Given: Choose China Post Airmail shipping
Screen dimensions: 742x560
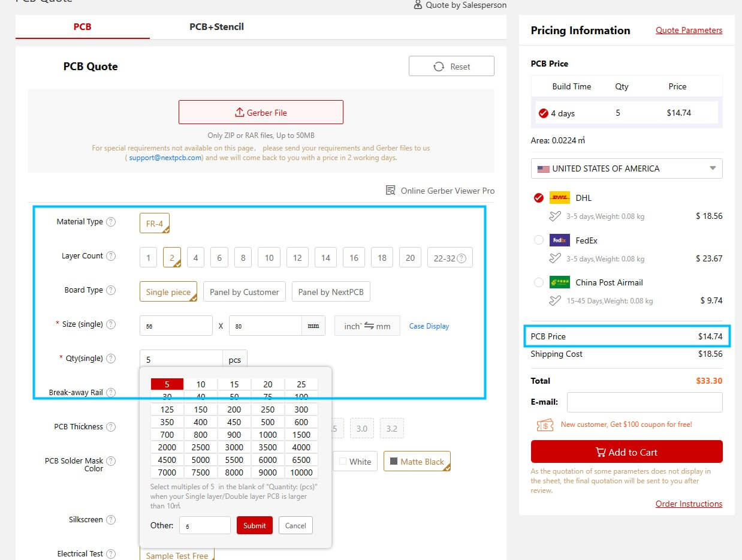Looking at the screenshot, I should pos(538,282).
